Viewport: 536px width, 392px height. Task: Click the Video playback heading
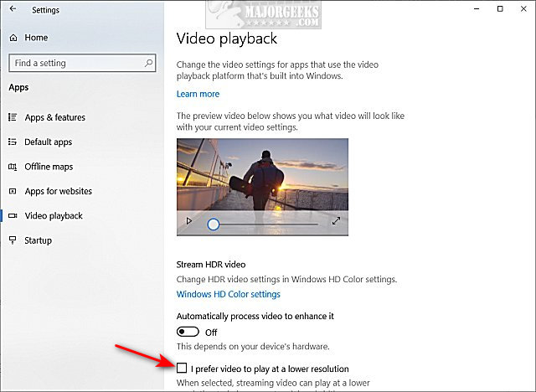[227, 39]
